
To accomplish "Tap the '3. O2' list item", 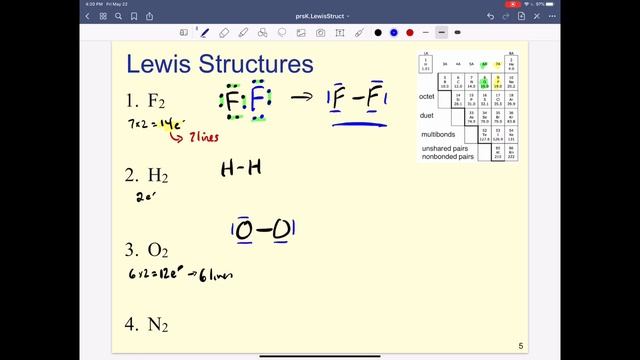I will point(147,250).
